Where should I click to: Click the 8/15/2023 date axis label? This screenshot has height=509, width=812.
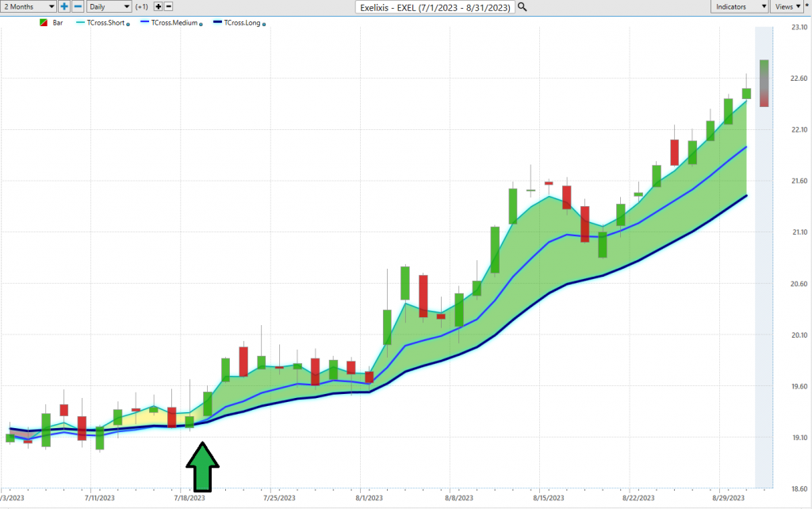tap(549, 498)
